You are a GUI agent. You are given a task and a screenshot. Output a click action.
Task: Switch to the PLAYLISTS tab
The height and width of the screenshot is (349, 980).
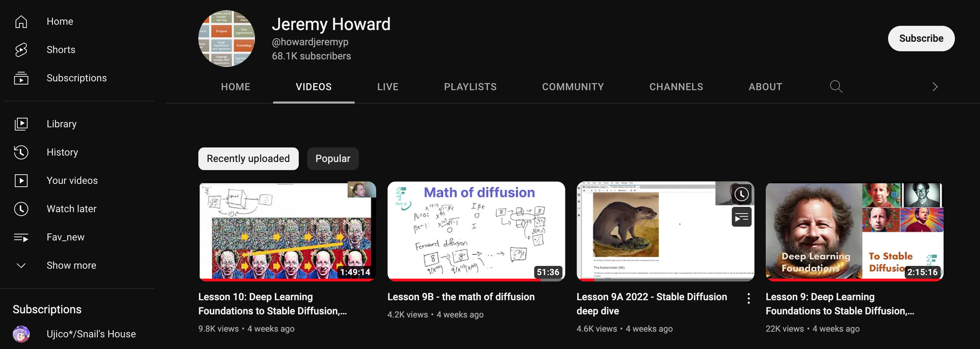tap(470, 87)
